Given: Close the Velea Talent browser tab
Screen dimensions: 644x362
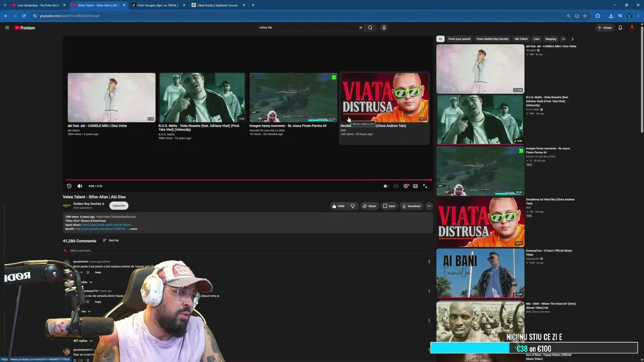Looking at the screenshot, I should tap(124, 5).
